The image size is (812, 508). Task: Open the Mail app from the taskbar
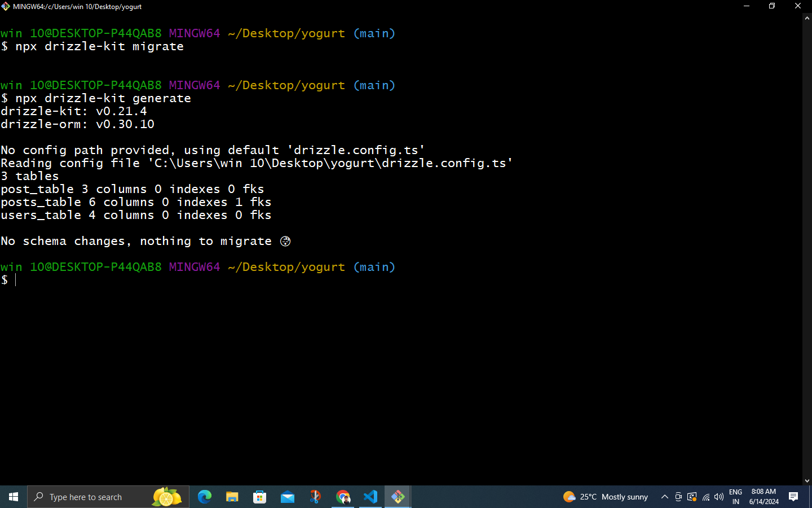point(288,497)
